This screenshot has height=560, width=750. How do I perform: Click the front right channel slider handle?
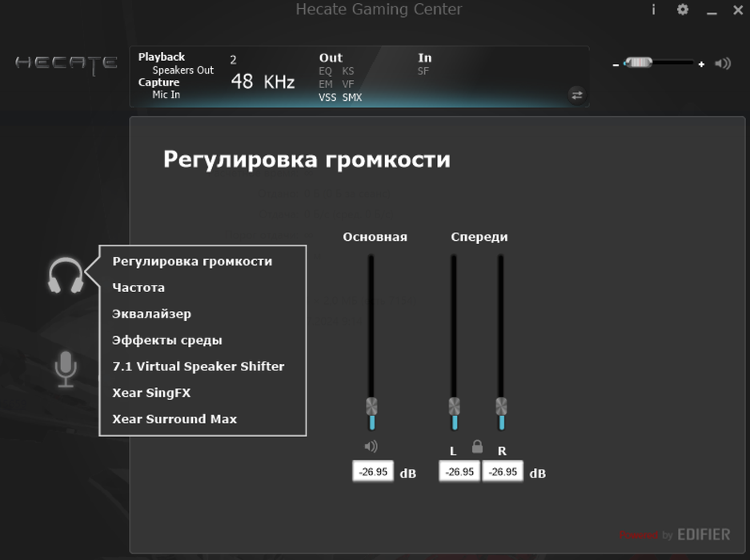point(501,406)
